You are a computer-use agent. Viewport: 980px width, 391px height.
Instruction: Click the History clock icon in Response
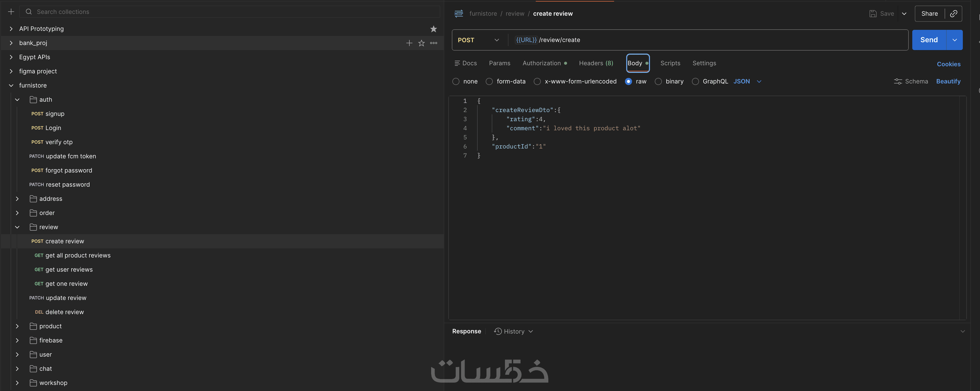498,331
